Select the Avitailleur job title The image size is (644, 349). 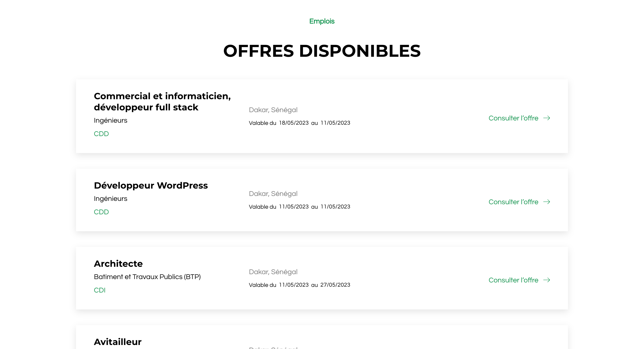pos(117,342)
